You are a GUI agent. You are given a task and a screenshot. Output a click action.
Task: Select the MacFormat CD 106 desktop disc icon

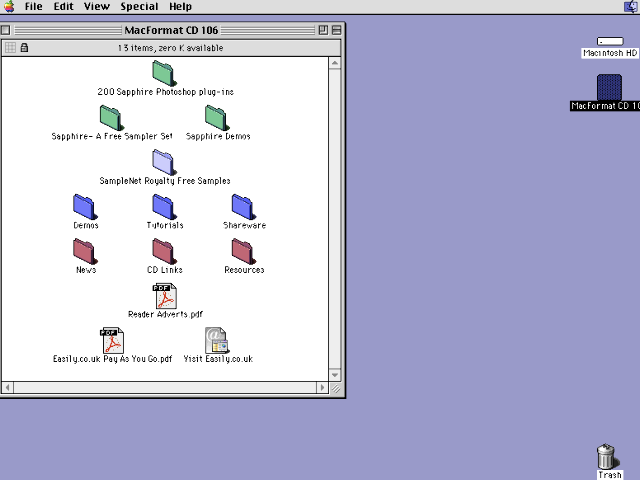(609, 87)
